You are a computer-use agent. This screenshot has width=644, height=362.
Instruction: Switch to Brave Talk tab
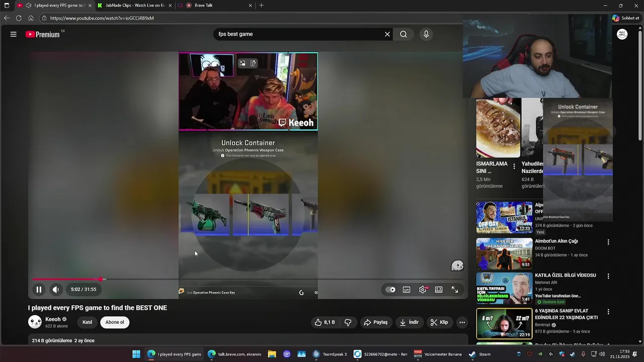pyautogui.click(x=216, y=6)
